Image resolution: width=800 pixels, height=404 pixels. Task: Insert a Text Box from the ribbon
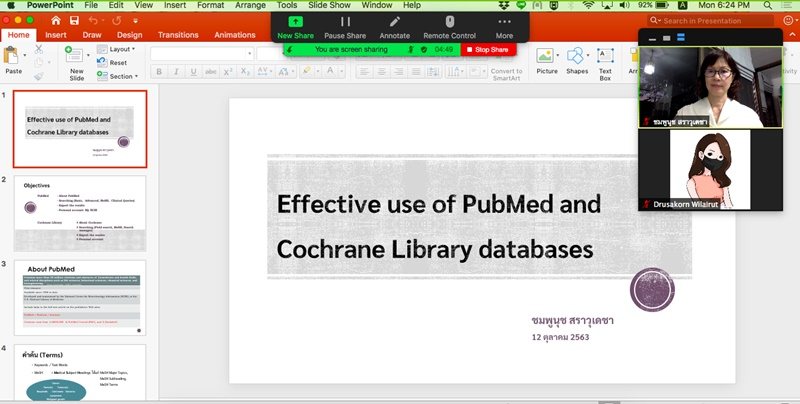tap(605, 62)
